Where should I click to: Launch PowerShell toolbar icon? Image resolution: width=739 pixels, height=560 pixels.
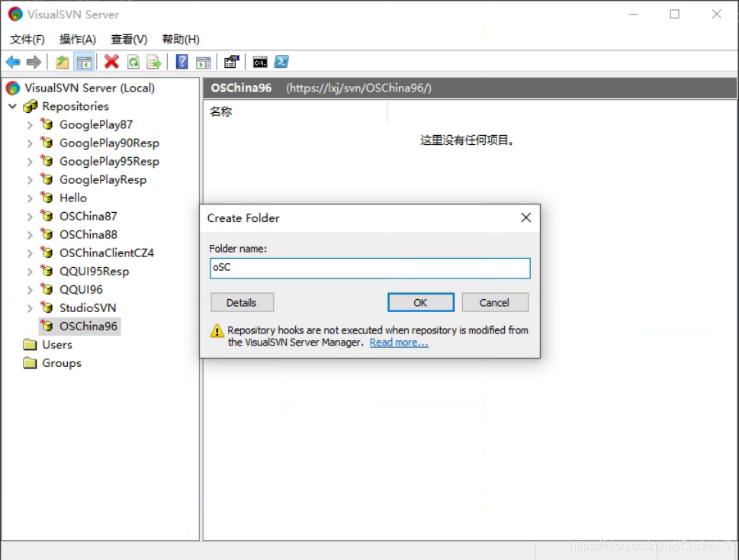[281, 62]
